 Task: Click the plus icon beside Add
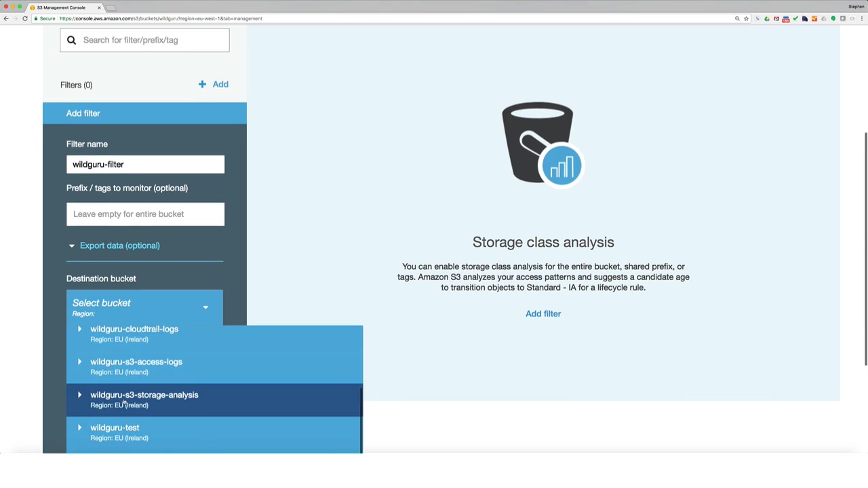pyautogui.click(x=202, y=84)
